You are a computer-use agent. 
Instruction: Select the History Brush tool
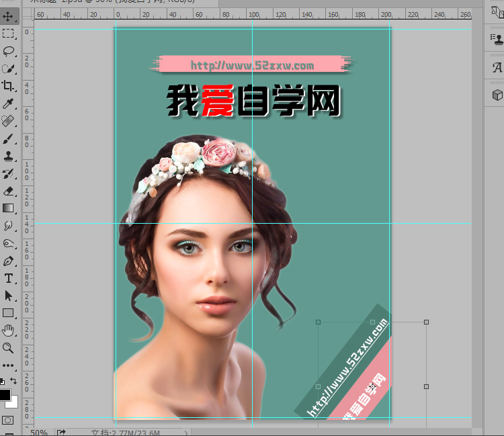click(x=8, y=173)
